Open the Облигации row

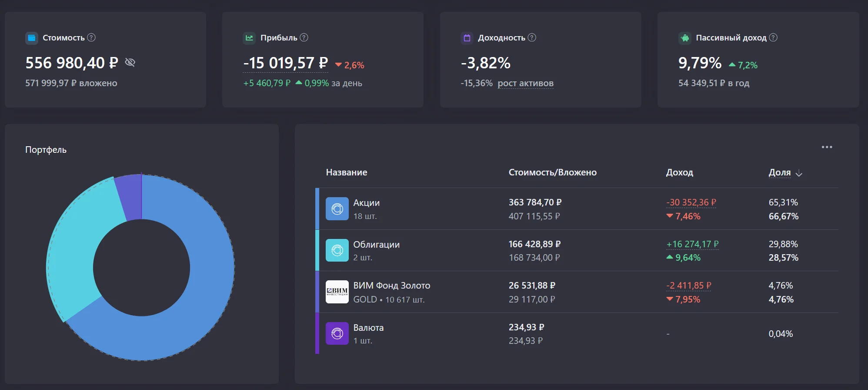pos(577,250)
